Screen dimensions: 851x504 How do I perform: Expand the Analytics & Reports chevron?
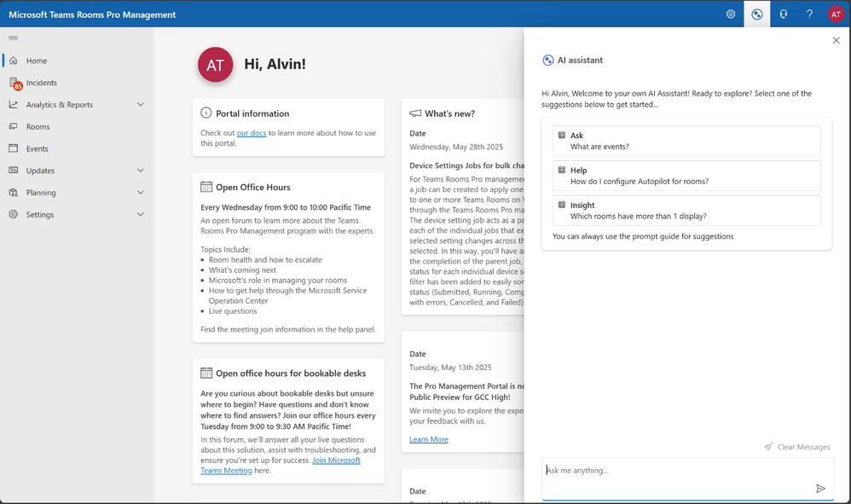[141, 104]
